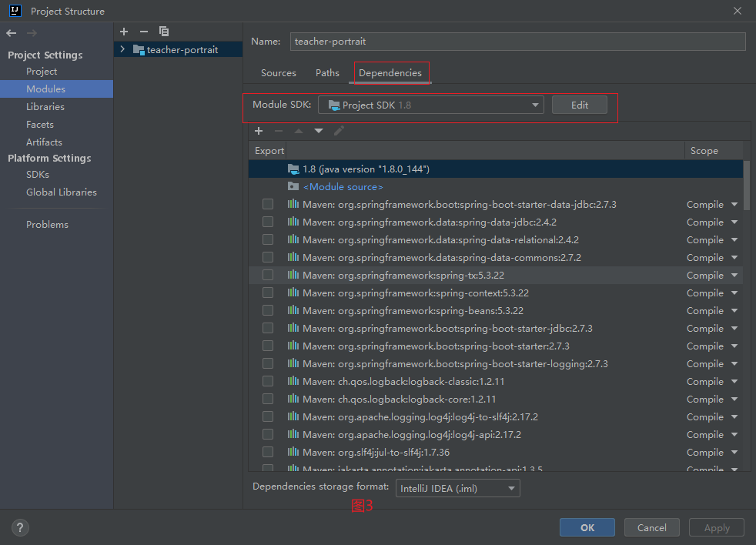
Task: Switch to the Paths tab
Action: (x=327, y=73)
